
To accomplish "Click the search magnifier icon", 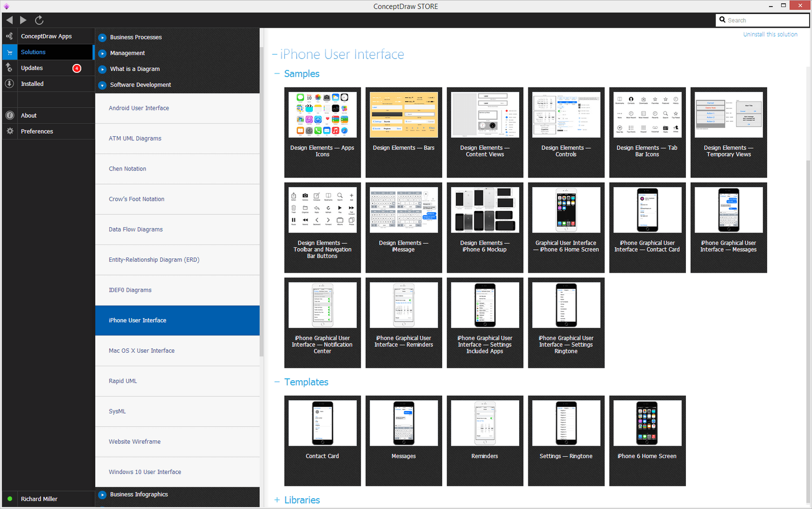I will tap(722, 20).
